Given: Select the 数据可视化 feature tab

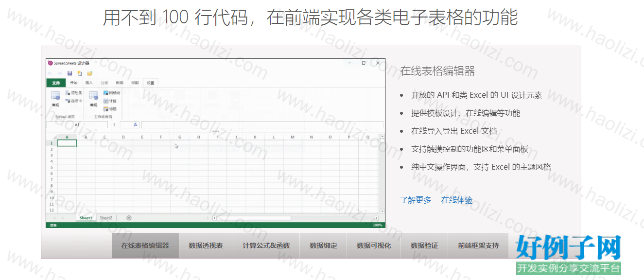Looking at the screenshot, I should (x=374, y=245).
